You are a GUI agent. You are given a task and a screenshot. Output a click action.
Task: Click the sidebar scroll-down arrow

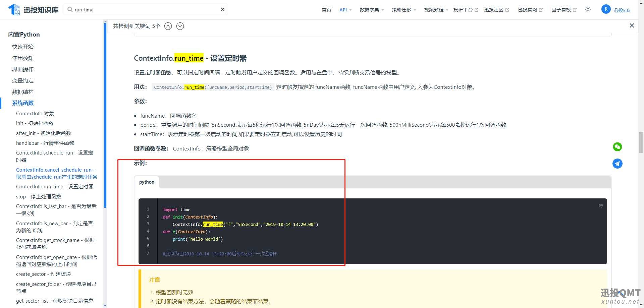coord(105,306)
